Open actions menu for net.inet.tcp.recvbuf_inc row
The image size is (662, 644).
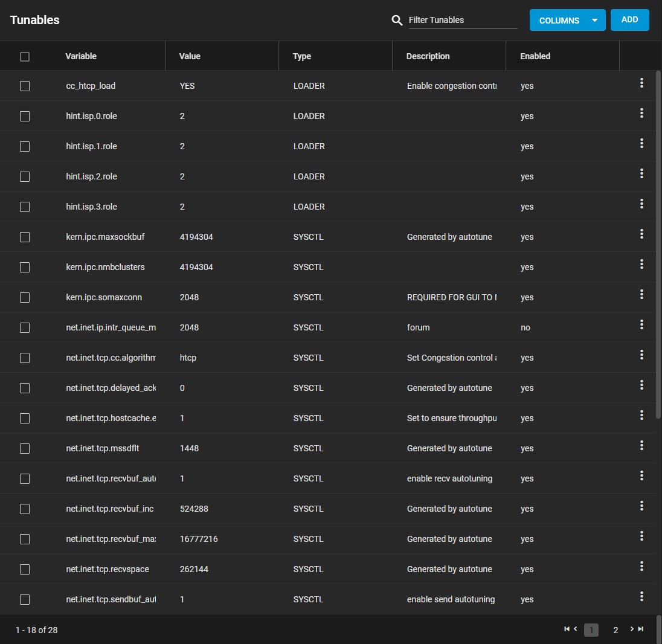point(641,506)
